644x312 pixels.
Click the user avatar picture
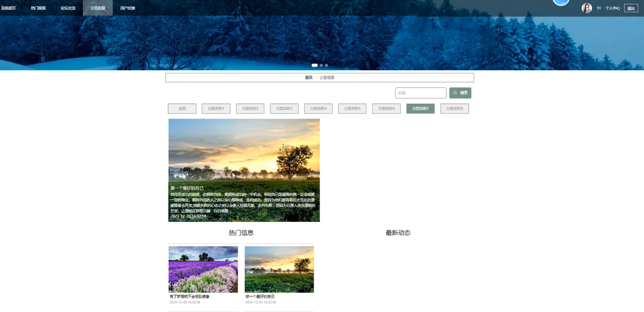pyautogui.click(x=587, y=8)
